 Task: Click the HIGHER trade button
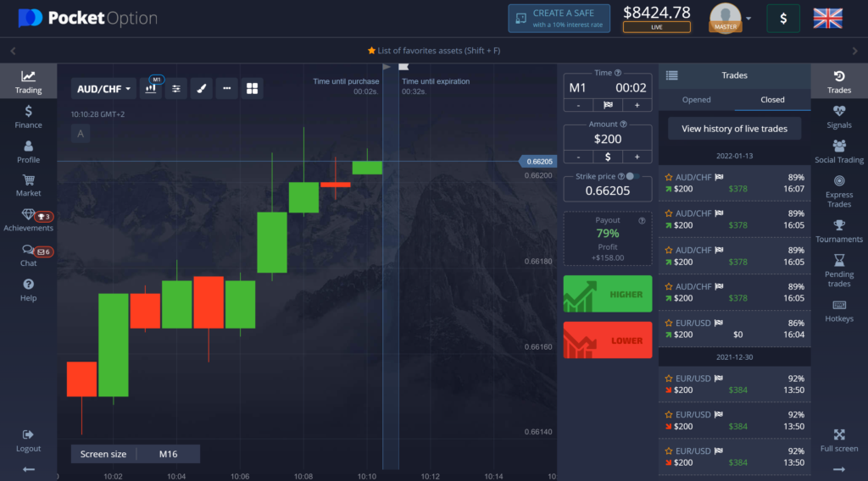coord(607,294)
